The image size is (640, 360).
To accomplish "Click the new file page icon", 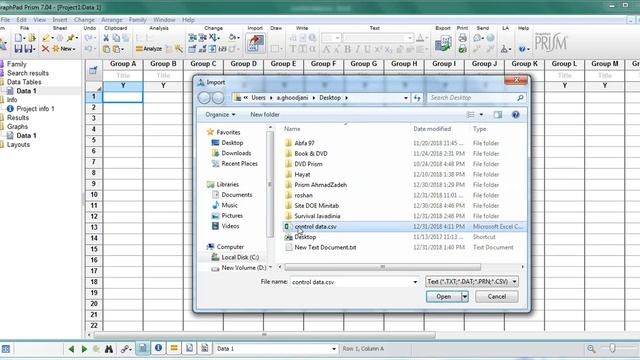I will coord(18,38).
